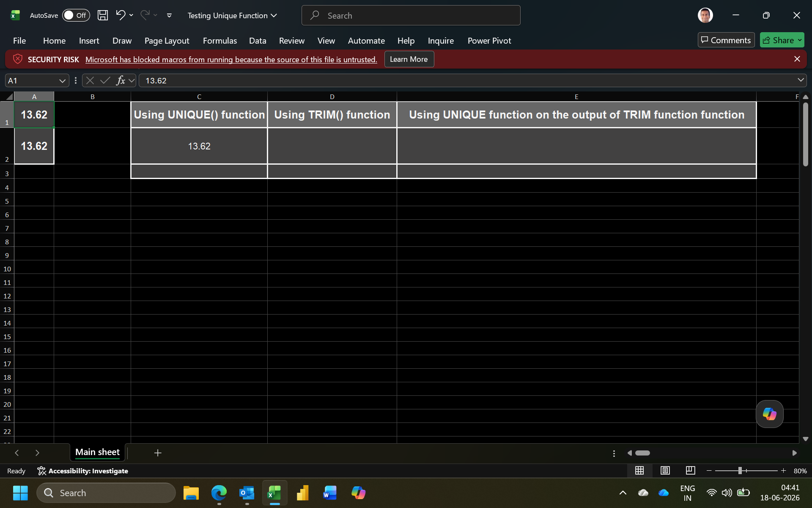The image size is (812, 508).
Task: Click the Insert Function fx icon
Action: tap(121, 80)
